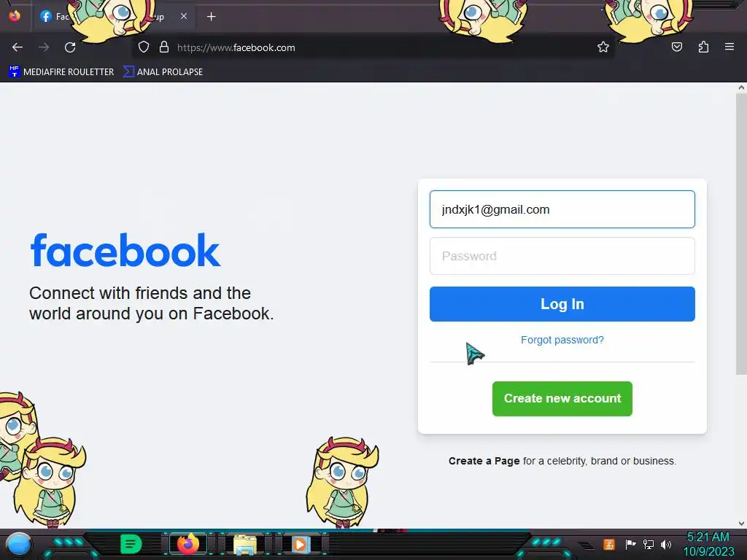747x560 pixels.
Task: Open network tray icon
Action: pyautogui.click(x=648, y=544)
